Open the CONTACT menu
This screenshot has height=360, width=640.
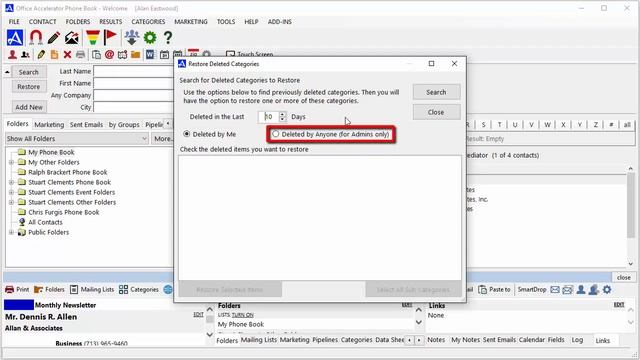pos(42,22)
